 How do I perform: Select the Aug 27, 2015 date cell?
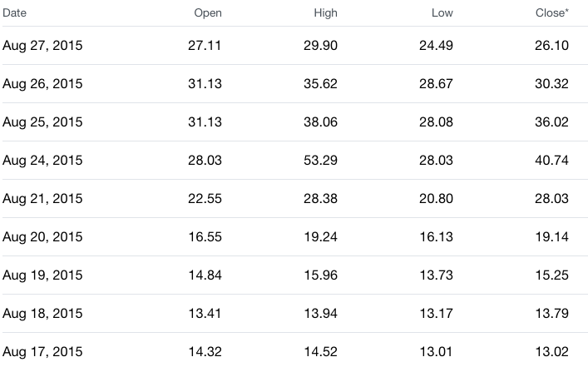click(42, 46)
